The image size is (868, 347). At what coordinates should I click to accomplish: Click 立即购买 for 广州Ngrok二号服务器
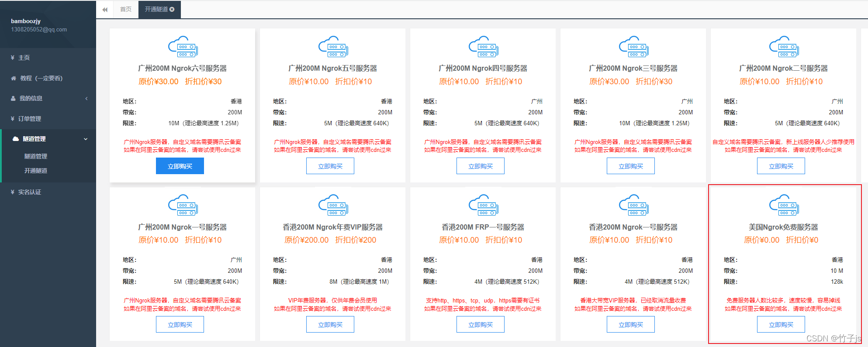click(781, 166)
